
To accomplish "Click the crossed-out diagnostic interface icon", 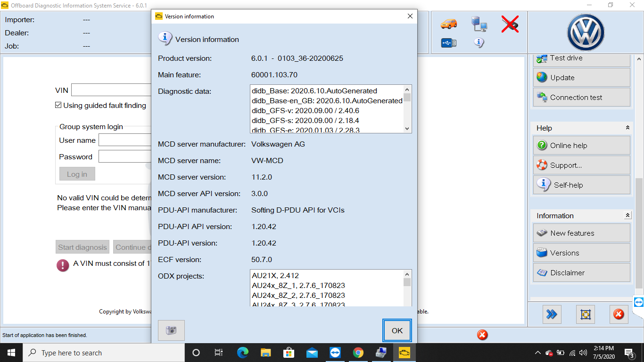I will tap(510, 24).
